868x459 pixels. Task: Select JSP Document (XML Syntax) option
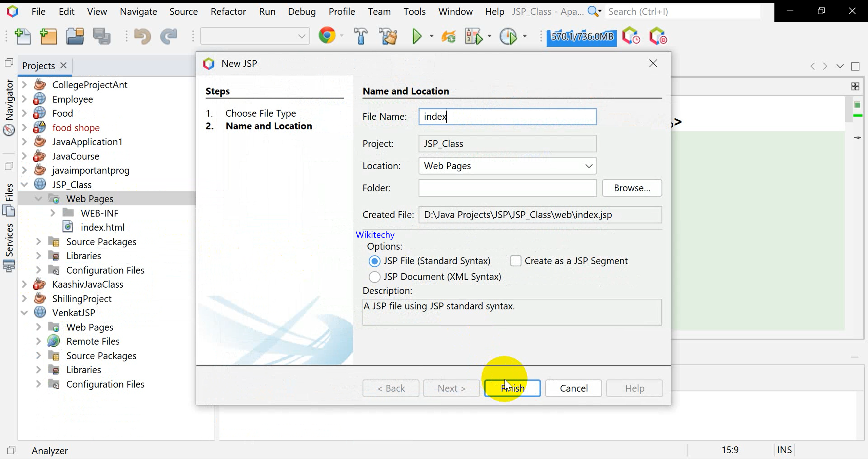pyautogui.click(x=374, y=277)
